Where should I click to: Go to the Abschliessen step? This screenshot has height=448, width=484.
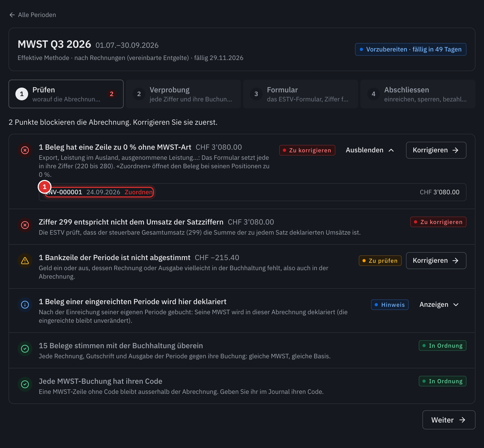(x=418, y=94)
